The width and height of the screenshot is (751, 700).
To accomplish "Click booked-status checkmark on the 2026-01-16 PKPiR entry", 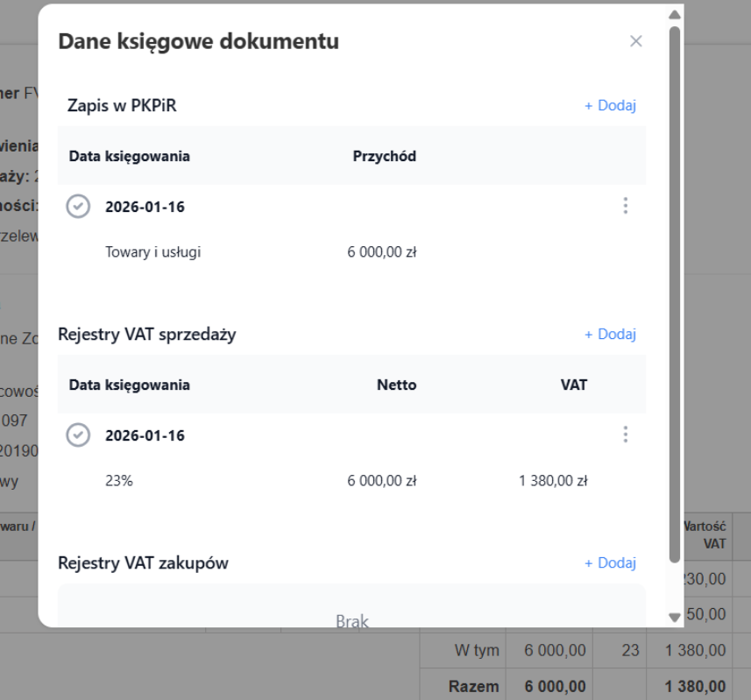I will point(78,206).
